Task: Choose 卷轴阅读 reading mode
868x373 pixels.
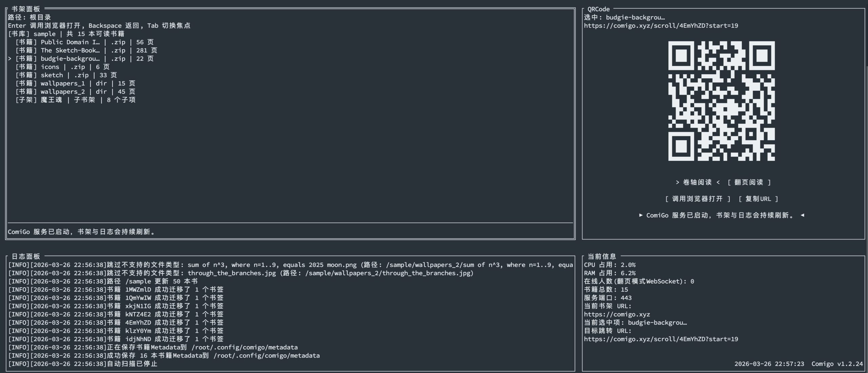Action: pyautogui.click(x=697, y=182)
